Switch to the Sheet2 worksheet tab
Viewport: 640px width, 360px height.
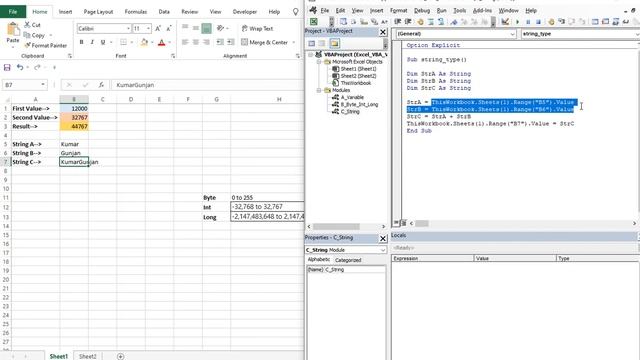point(88,356)
